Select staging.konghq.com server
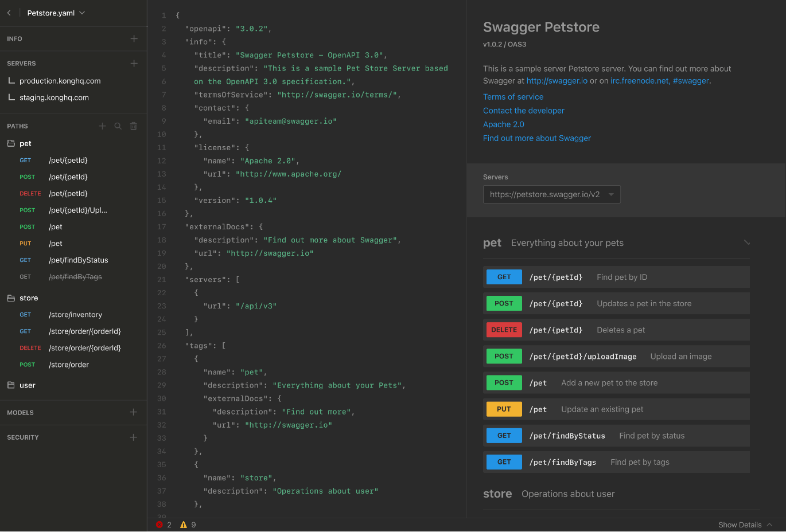786x532 pixels. tap(54, 97)
